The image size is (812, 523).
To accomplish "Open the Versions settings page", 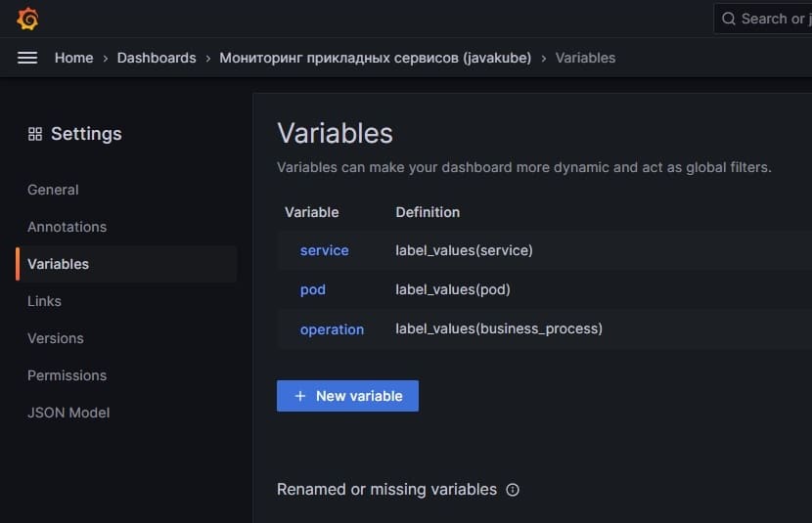I will click(x=56, y=339).
